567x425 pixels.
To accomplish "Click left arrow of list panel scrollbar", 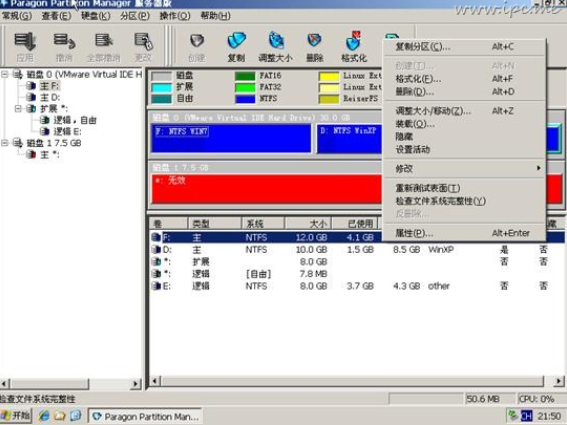I will coord(155,381).
